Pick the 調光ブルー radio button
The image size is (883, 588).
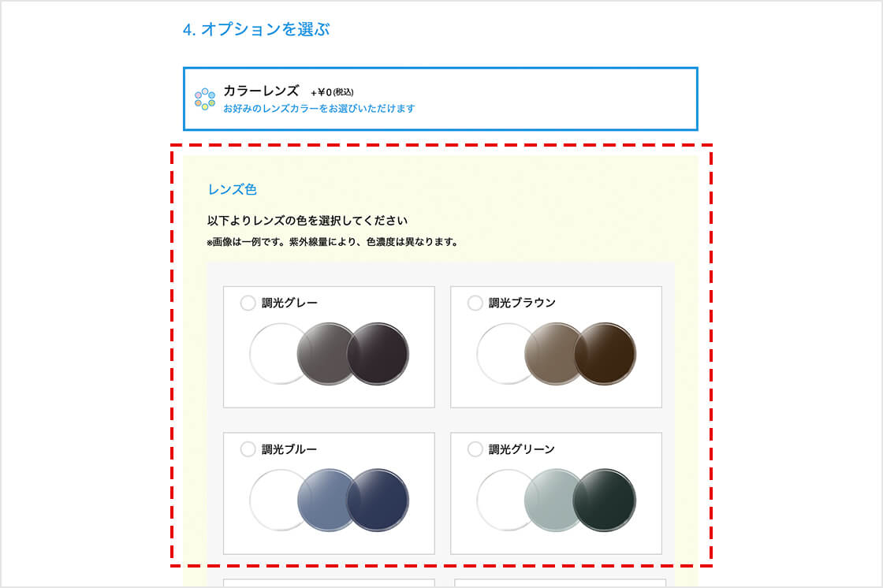coord(248,449)
